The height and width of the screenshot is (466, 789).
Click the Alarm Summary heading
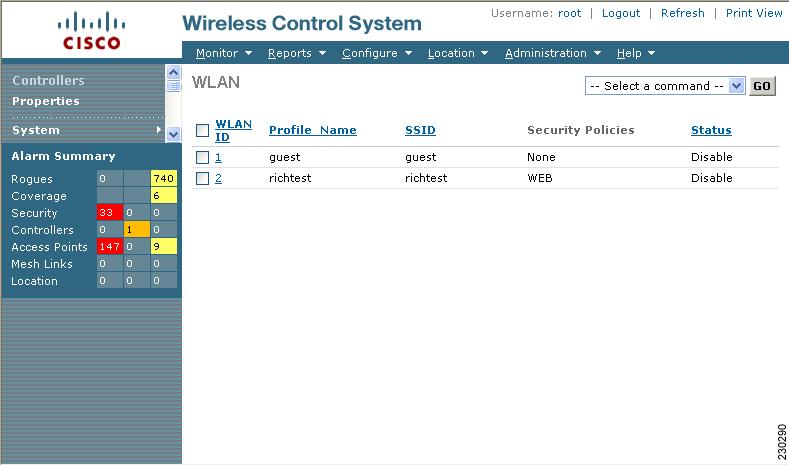pos(63,156)
